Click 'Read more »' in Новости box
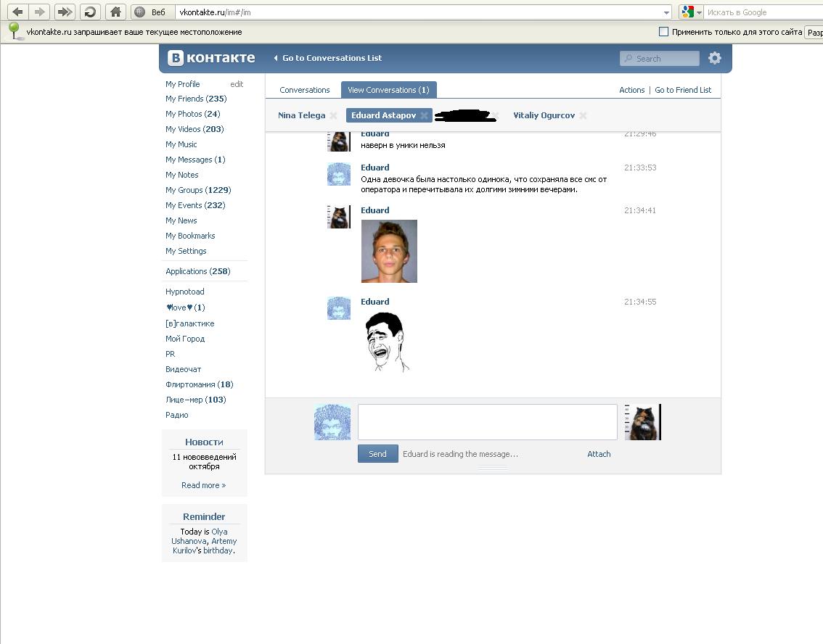Viewport: 823px width, 644px height. [204, 485]
